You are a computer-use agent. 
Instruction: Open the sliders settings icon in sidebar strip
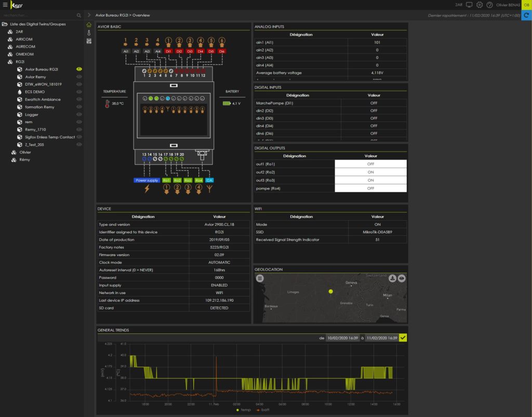(89, 41)
